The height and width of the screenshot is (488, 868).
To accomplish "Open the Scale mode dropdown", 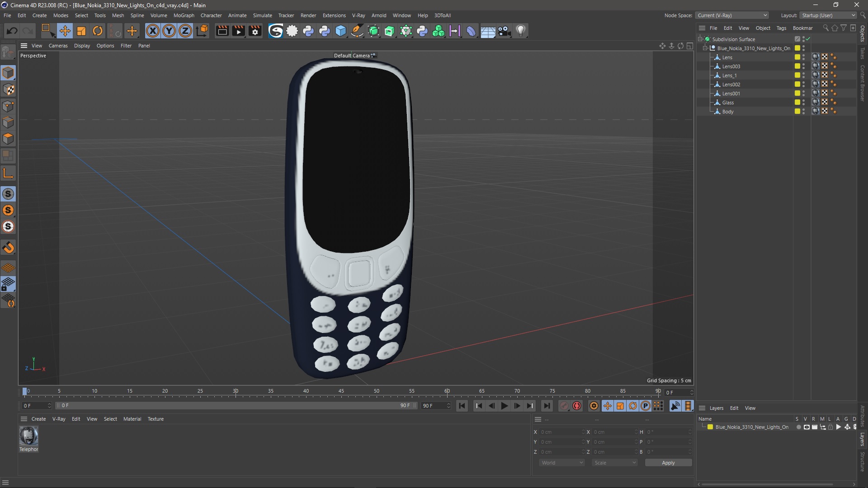I will pos(615,463).
